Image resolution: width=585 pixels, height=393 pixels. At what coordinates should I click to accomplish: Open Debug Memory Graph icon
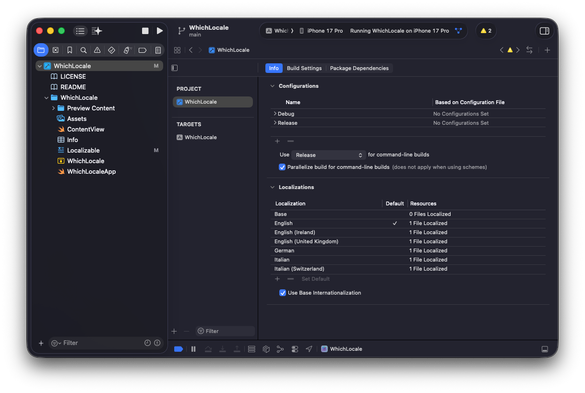coord(280,349)
